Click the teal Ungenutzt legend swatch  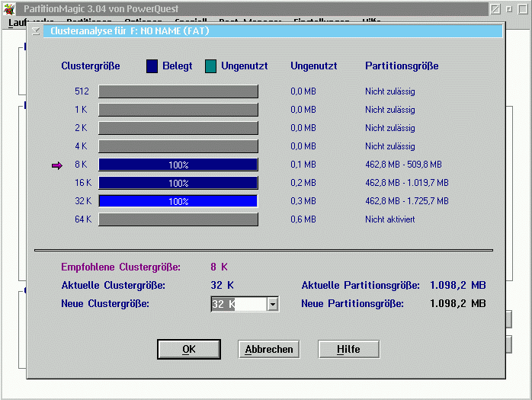click(x=210, y=66)
